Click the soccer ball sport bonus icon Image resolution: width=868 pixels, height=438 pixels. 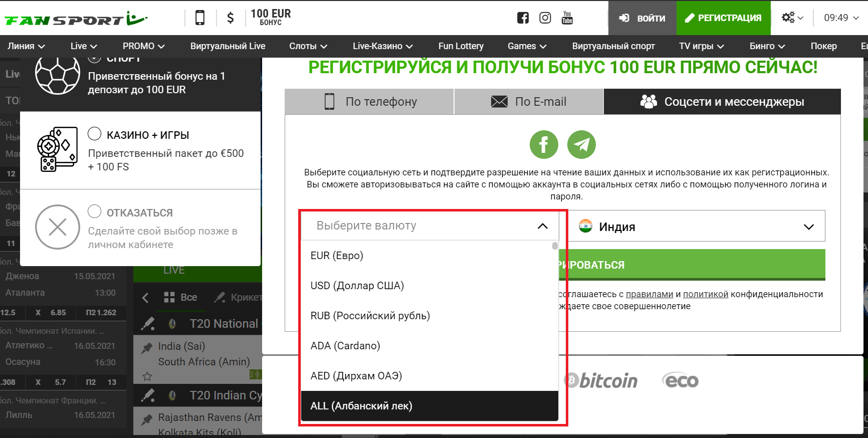click(x=58, y=74)
